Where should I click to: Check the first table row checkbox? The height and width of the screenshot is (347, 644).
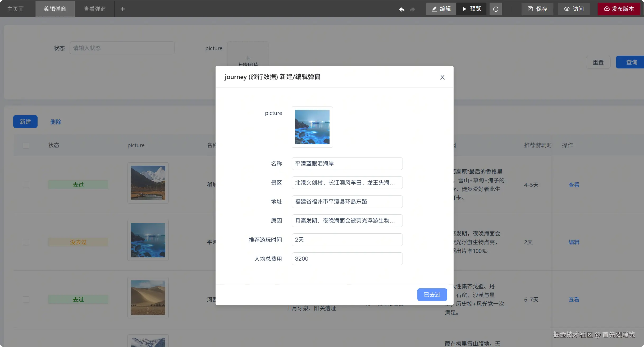click(26, 185)
